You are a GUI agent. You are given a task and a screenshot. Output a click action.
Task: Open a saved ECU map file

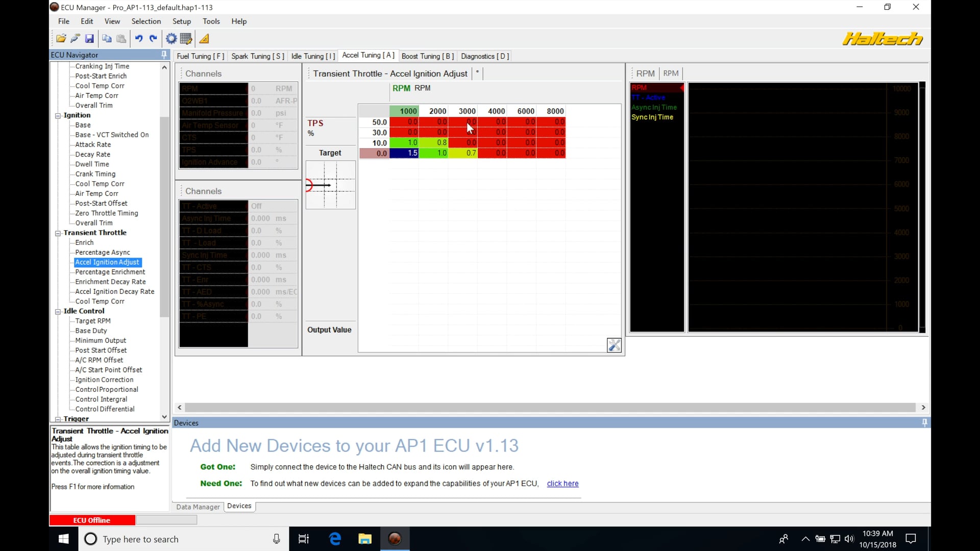point(61,38)
